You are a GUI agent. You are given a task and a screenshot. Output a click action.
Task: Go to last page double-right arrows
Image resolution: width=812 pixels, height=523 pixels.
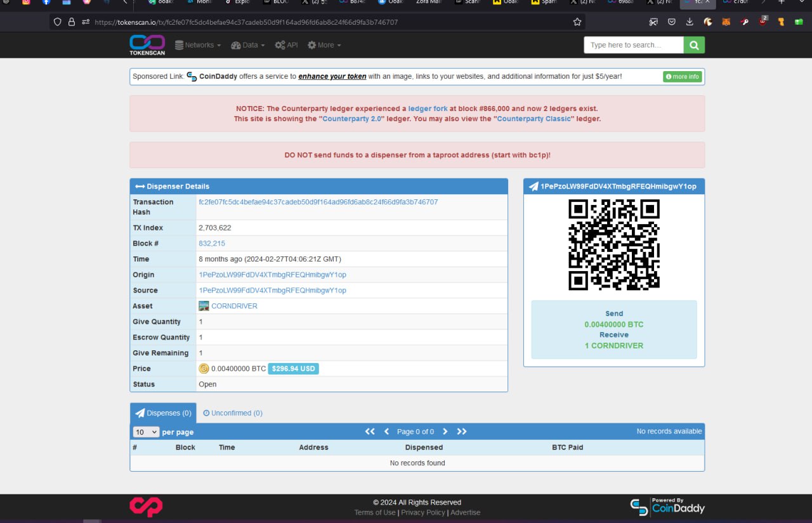click(462, 432)
